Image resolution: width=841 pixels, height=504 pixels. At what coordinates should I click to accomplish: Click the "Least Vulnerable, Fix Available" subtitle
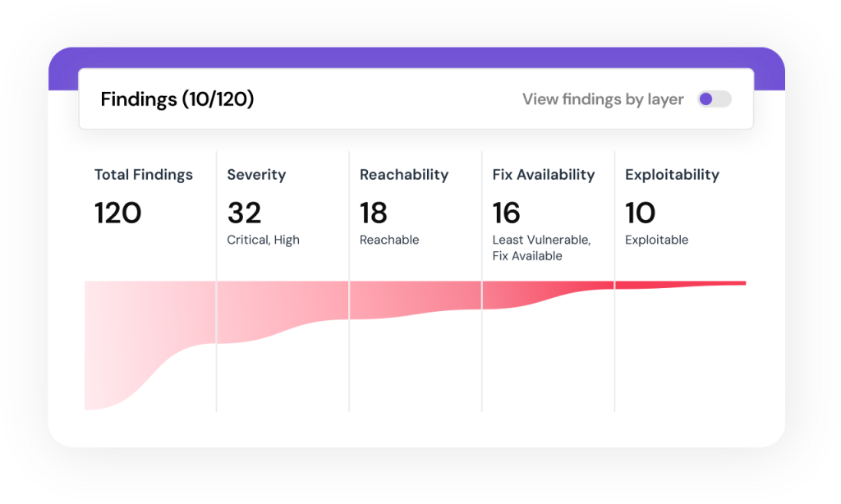(x=541, y=248)
